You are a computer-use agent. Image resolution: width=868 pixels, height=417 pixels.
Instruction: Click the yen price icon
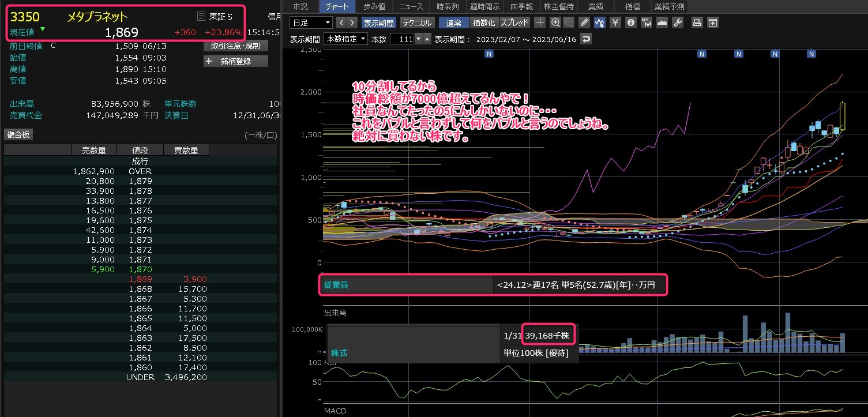pos(615,23)
